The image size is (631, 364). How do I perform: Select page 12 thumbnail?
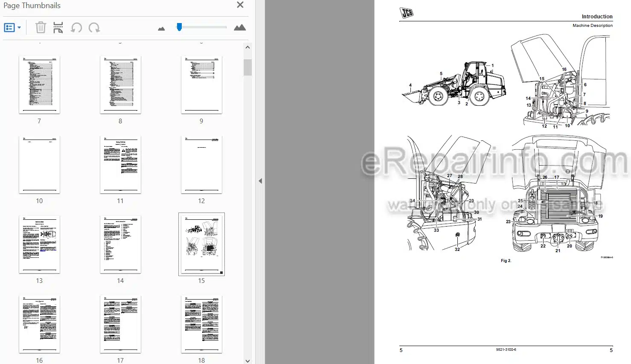click(x=201, y=165)
